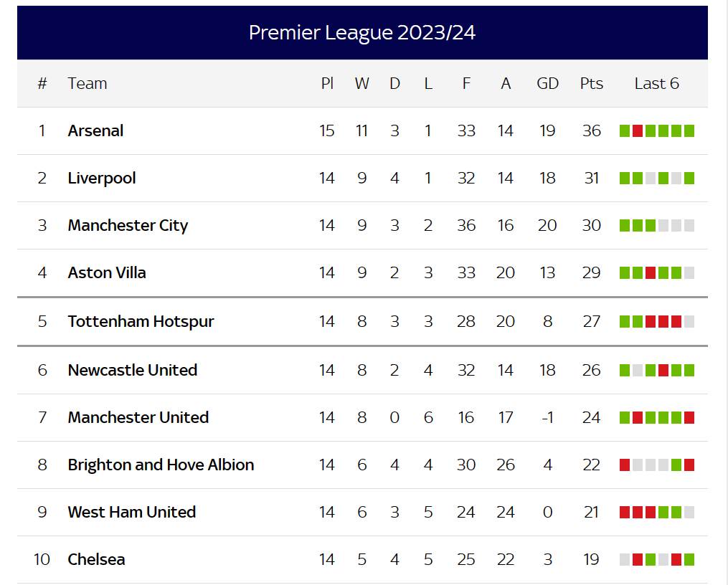Click Arsenal's red loss form square
728x585 pixels.
pyautogui.click(x=638, y=130)
